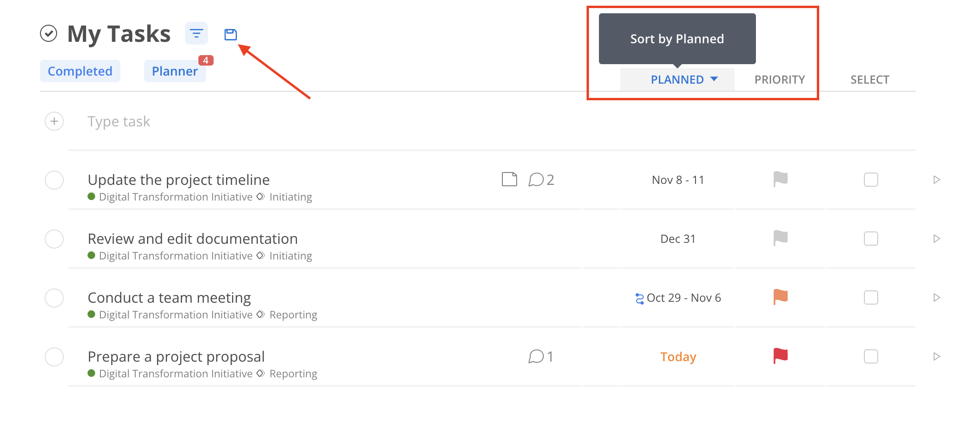The width and height of the screenshot is (980, 441).
Task: Sort by the PRIORITY column header
Action: (x=780, y=79)
